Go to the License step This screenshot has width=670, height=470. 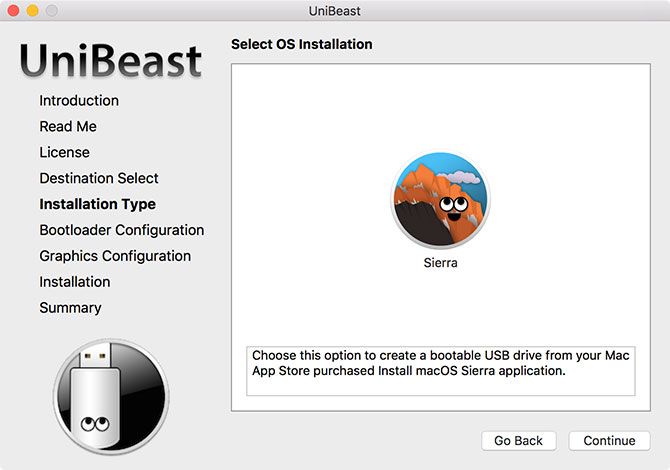tap(64, 152)
